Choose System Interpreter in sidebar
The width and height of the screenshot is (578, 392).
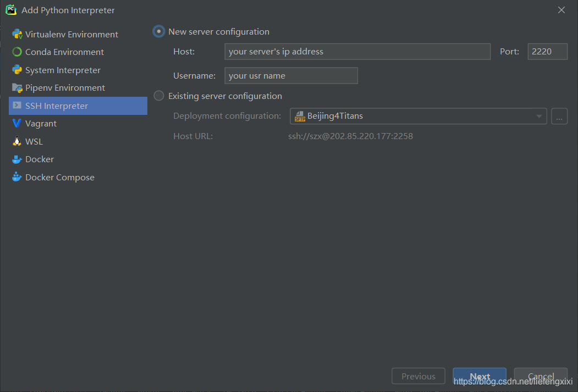click(63, 70)
